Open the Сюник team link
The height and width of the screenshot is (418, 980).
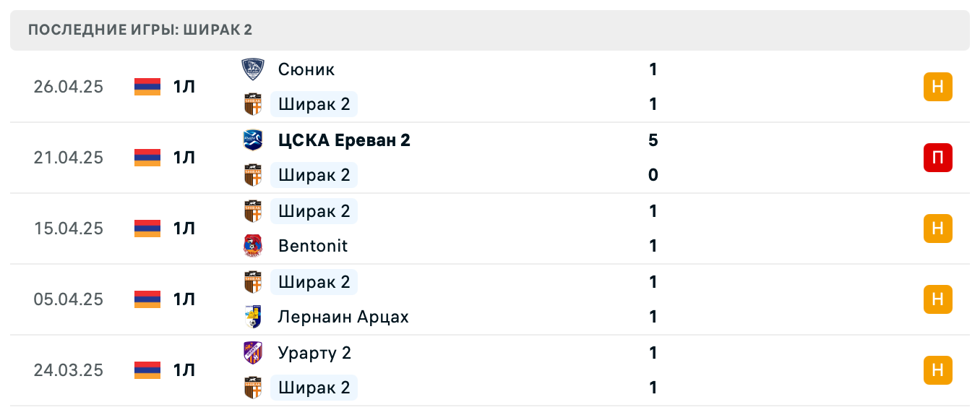tap(306, 69)
